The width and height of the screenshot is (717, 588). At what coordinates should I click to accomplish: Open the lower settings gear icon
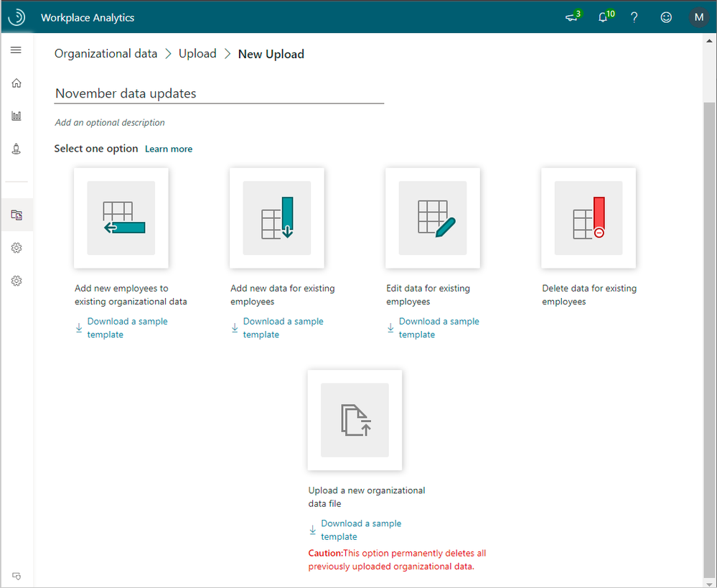coord(17,281)
